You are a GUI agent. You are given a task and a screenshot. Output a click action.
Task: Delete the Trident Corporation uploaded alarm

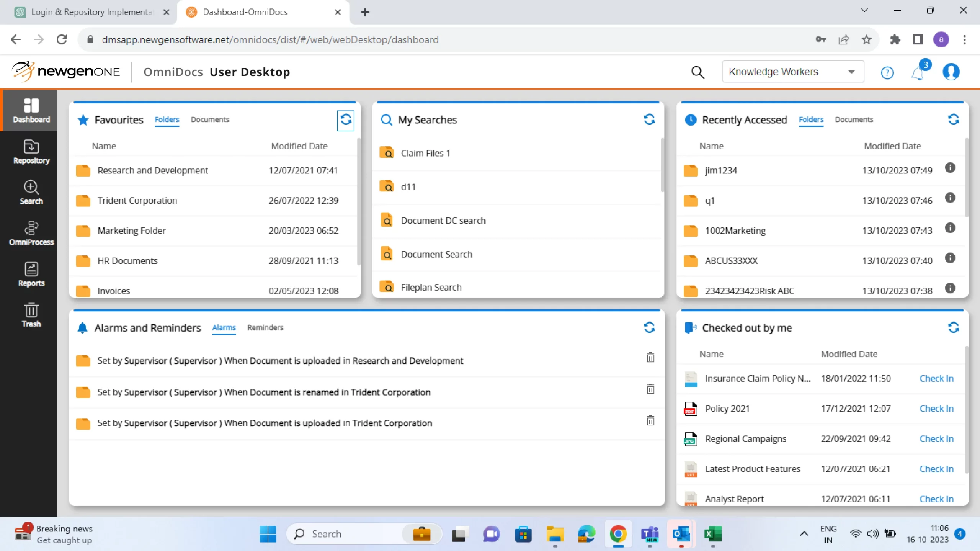click(x=650, y=420)
